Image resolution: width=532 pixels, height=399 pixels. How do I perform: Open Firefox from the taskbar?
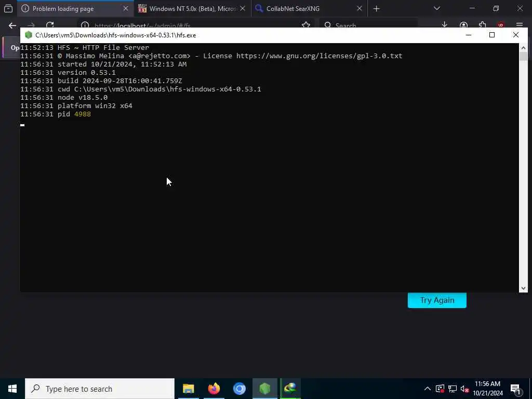pos(214,389)
